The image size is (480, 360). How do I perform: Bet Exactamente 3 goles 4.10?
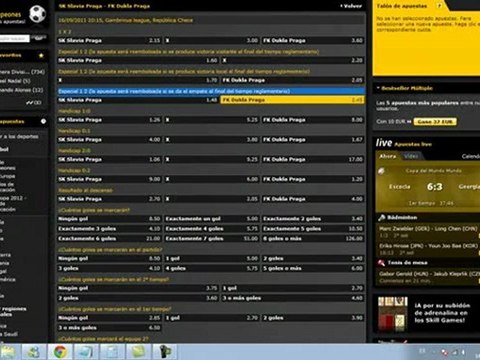[109, 229]
